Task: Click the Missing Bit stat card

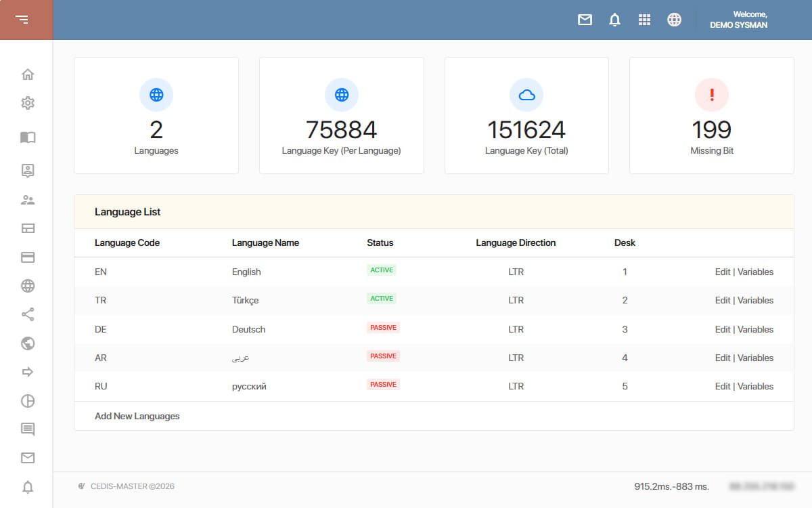Action: click(712, 115)
